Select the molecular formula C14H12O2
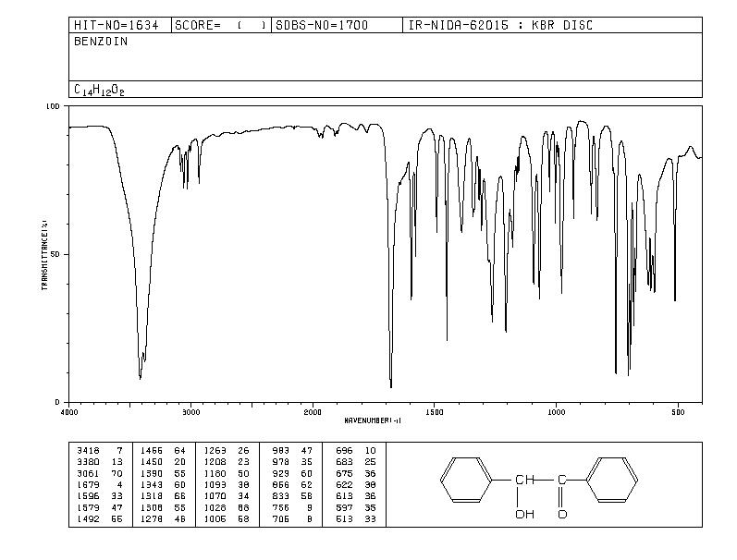This screenshot has width=737, height=560. (x=99, y=90)
